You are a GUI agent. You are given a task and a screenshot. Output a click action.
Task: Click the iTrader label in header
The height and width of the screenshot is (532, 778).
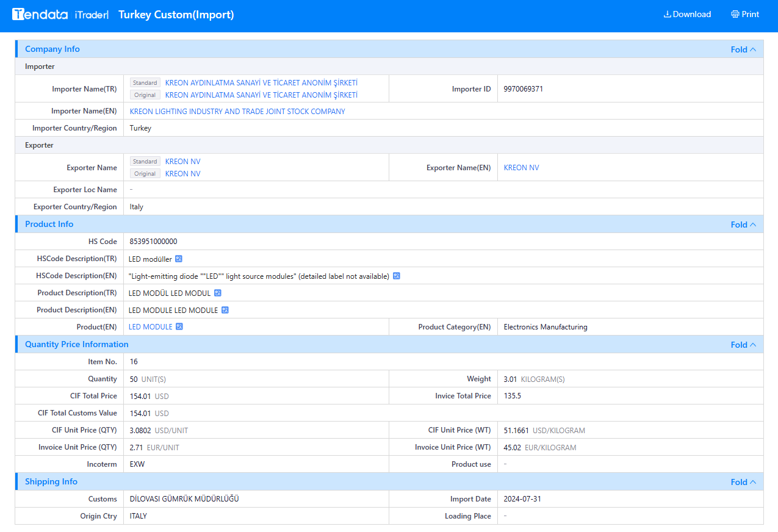click(90, 15)
